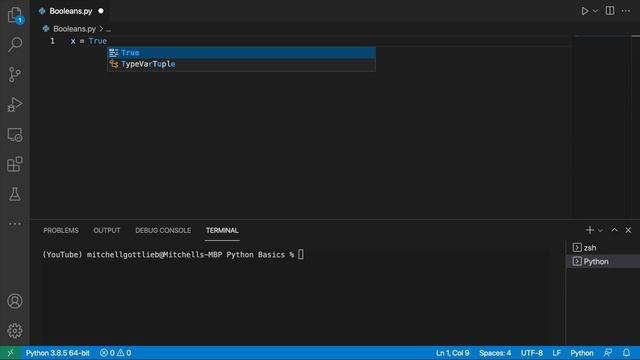Click the breadcrumb ellipsis segment

[108, 29]
